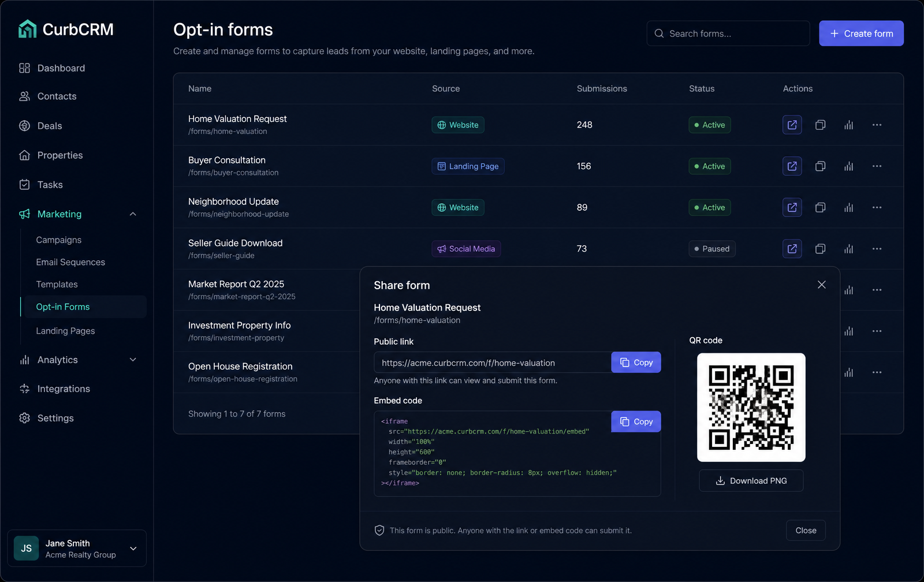The image size is (924, 582).
Task: Close the Share form dialog with X
Action: coord(821,285)
